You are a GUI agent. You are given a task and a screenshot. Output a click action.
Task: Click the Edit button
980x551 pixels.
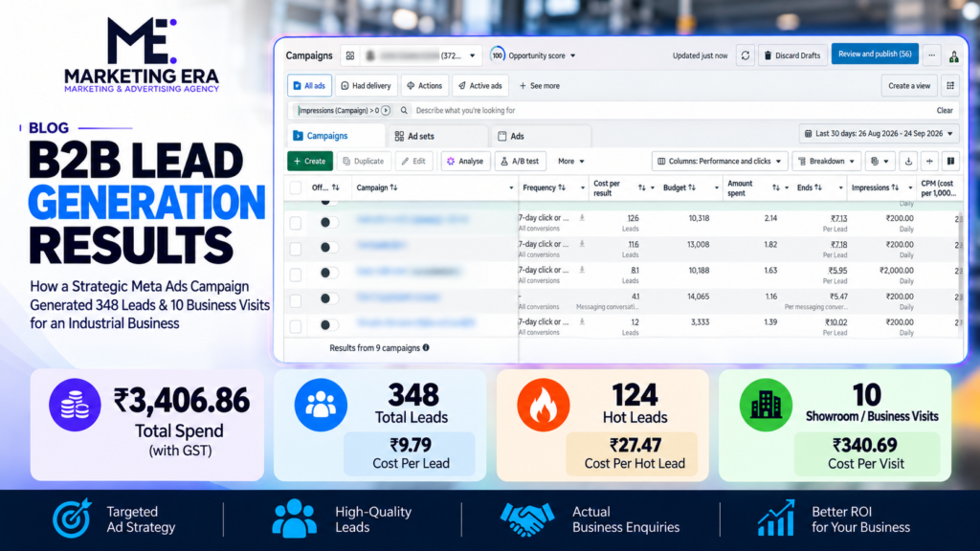click(413, 161)
